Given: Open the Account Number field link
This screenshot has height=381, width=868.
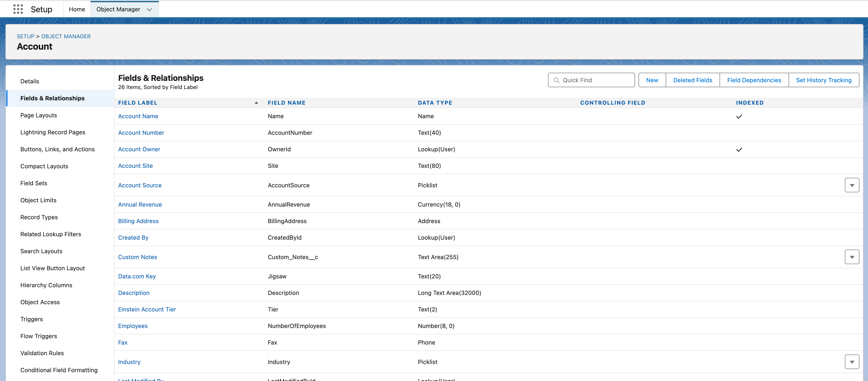Looking at the screenshot, I should click(x=141, y=133).
